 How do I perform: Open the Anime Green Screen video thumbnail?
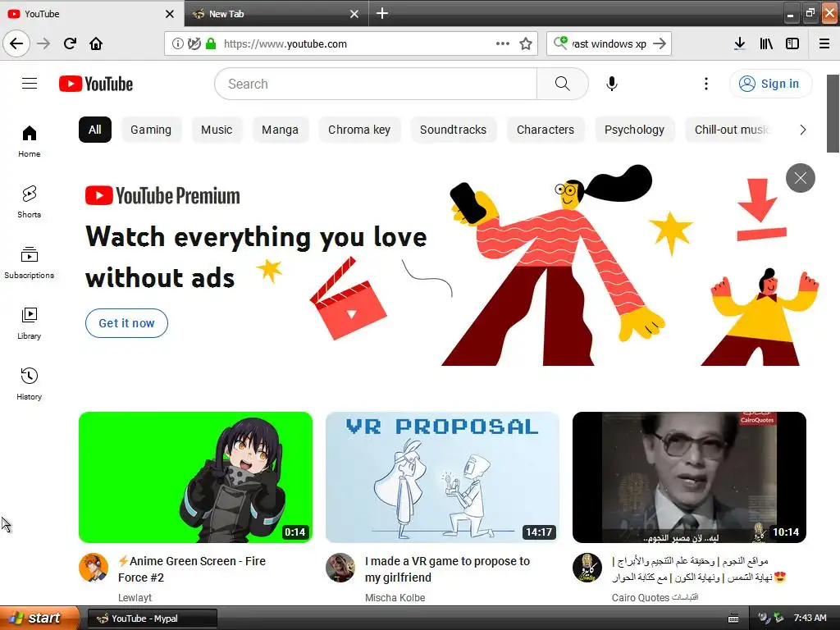pyautogui.click(x=195, y=477)
